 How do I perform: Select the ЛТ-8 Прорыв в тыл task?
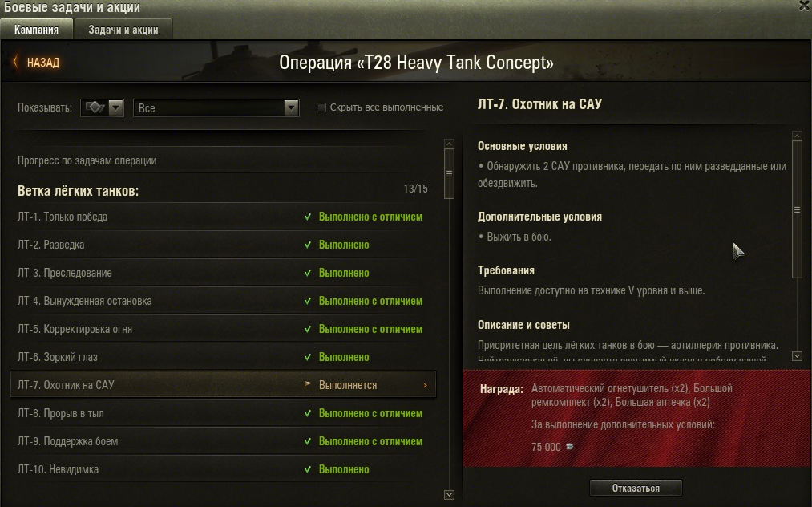pyautogui.click(x=223, y=413)
